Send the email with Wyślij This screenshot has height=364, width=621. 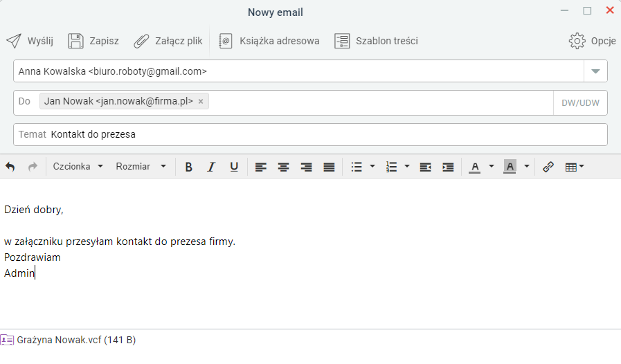point(30,41)
